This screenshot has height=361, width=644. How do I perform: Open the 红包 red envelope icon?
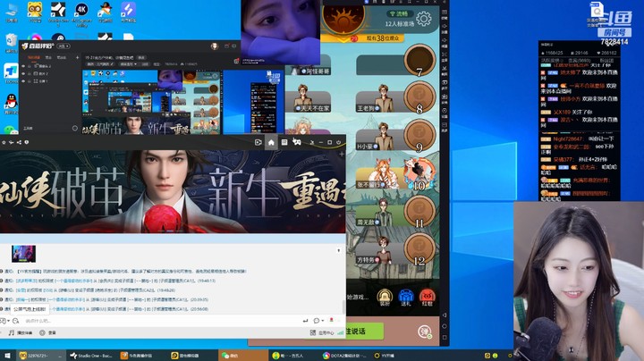(428, 298)
